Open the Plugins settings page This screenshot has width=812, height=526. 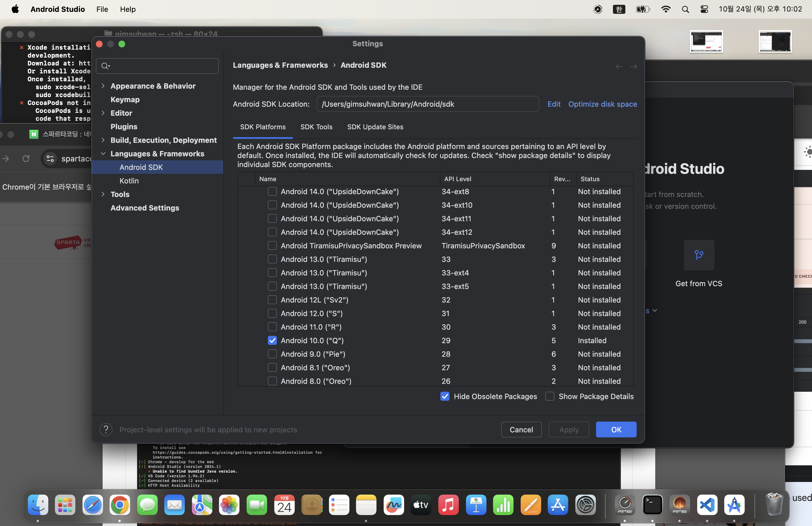124,126
